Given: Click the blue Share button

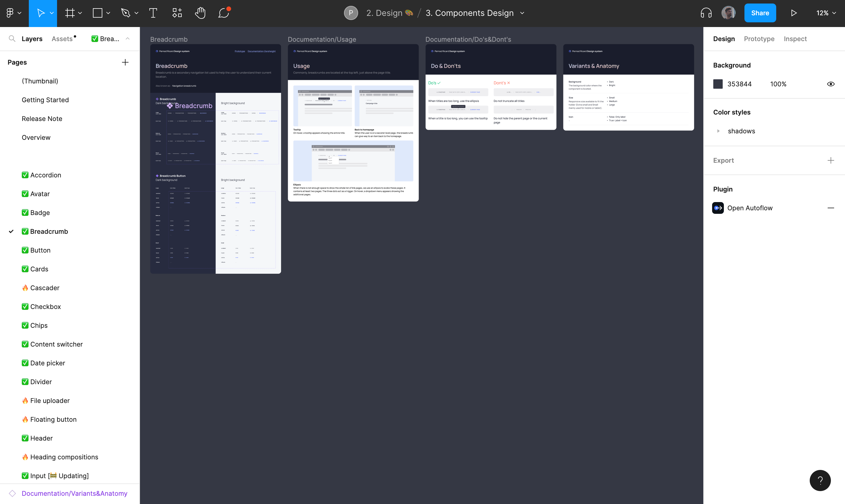Looking at the screenshot, I should 760,13.
